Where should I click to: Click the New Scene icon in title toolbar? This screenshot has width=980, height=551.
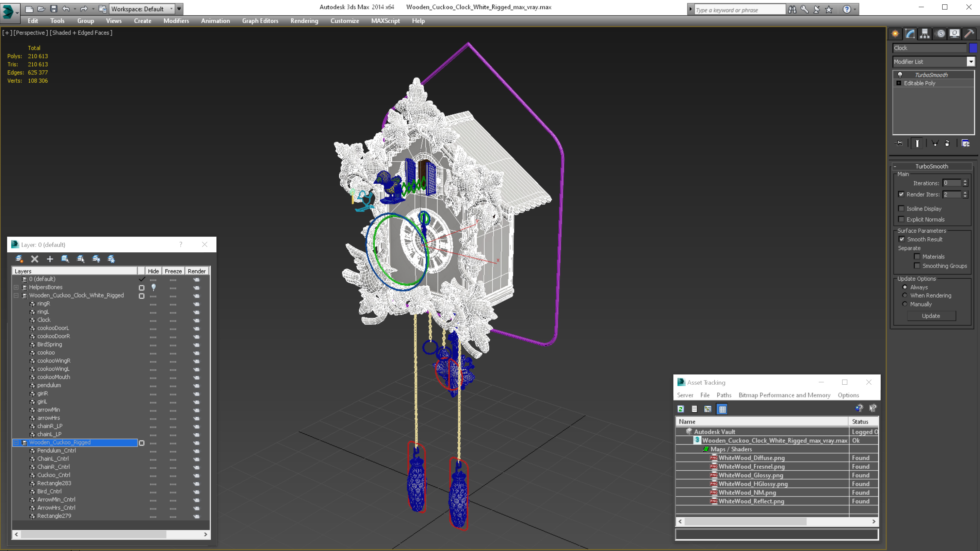tap(29, 9)
